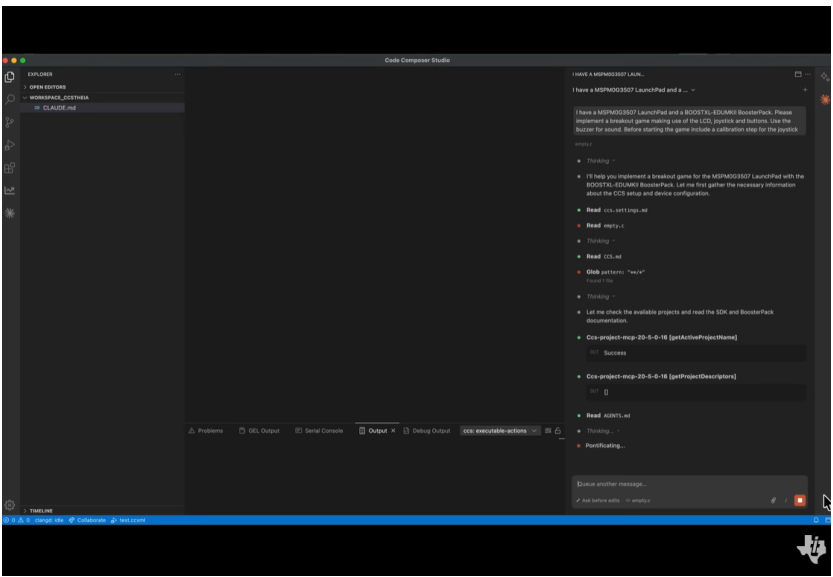Toggle the output scroll lock icon
833x577 pixels.
[558, 431]
